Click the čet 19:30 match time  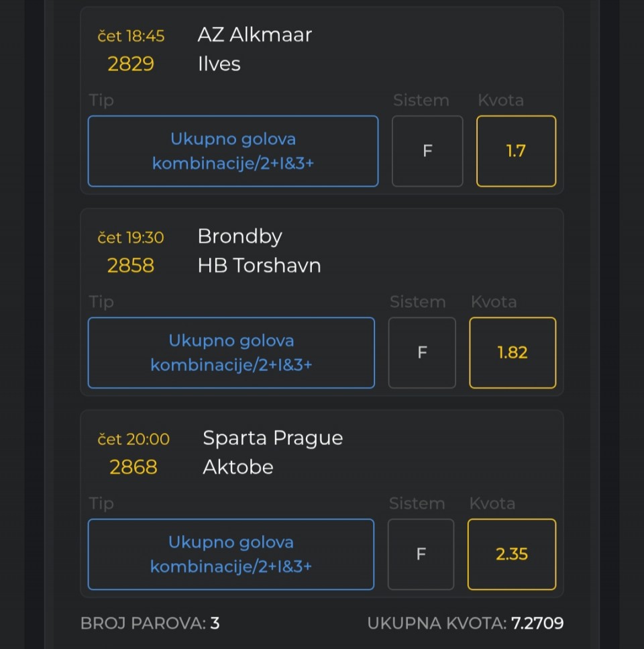[131, 238]
